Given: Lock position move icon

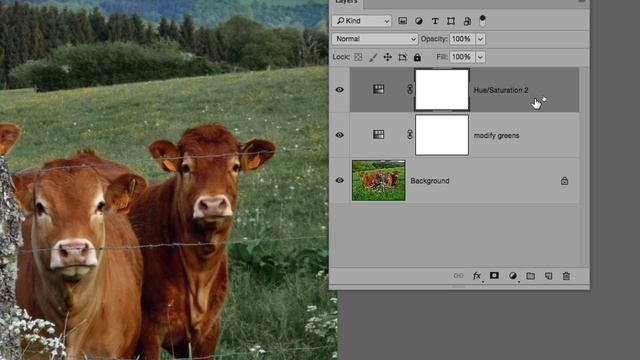Looking at the screenshot, I should point(388,57).
